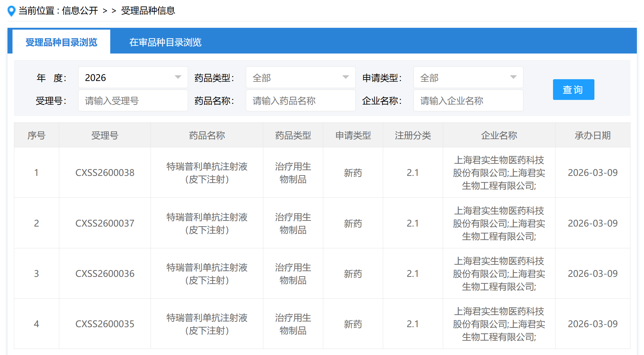Select the 受理品种目录浏览 tab
The width and height of the screenshot is (644, 355).
(61, 42)
